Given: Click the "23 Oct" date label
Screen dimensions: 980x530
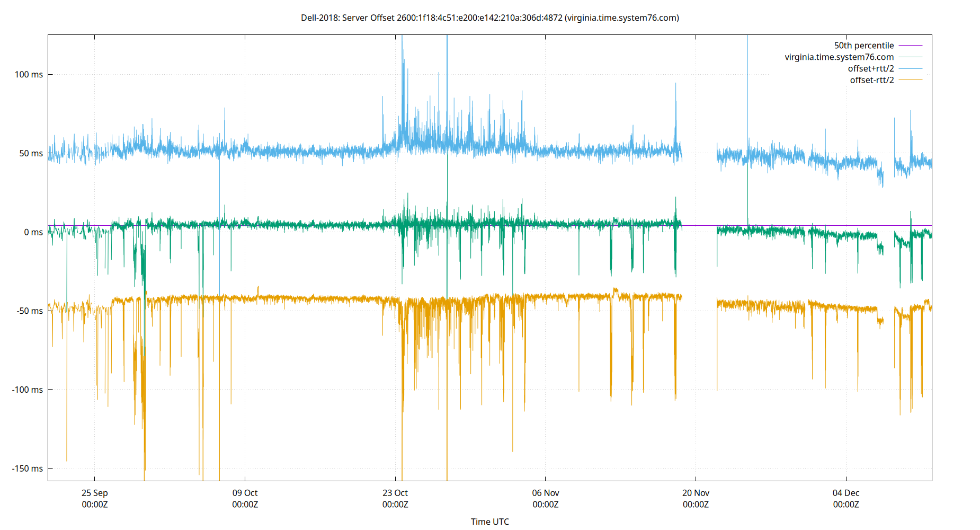Looking at the screenshot, I should [x=395, y=493].
